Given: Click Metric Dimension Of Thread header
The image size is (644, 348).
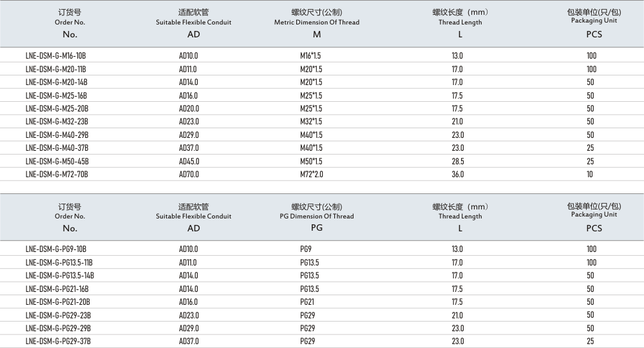Looking at the screenshot, I should 316,23.
